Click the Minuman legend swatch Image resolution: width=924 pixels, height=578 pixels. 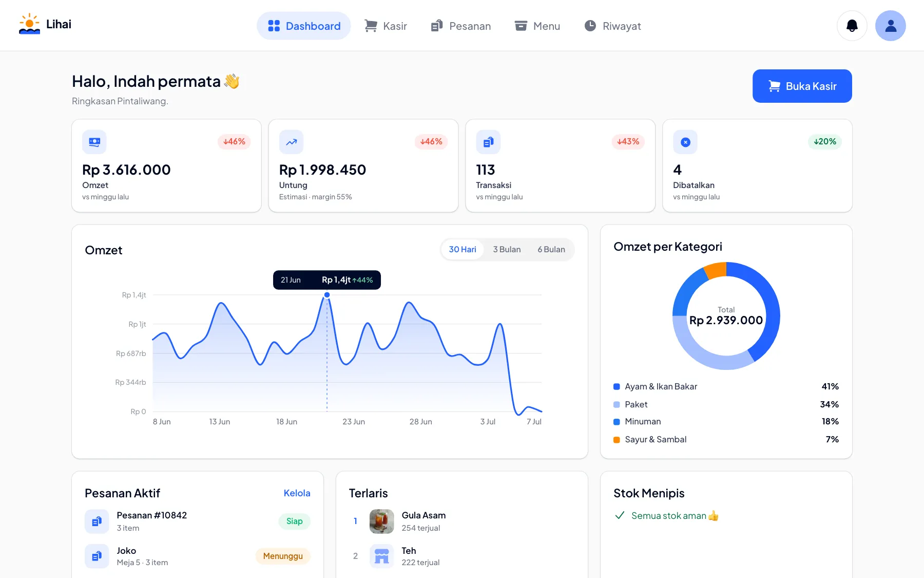point(617,422)
